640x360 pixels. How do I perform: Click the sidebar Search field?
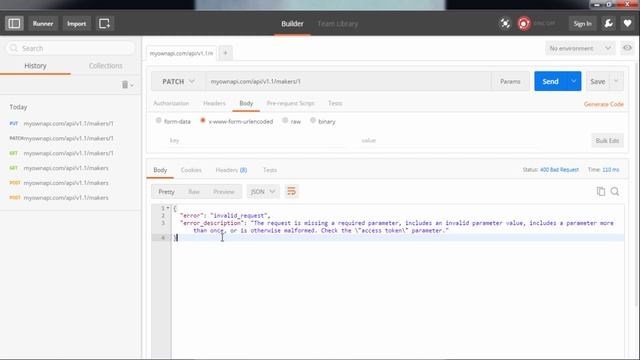tap(71, 48)
